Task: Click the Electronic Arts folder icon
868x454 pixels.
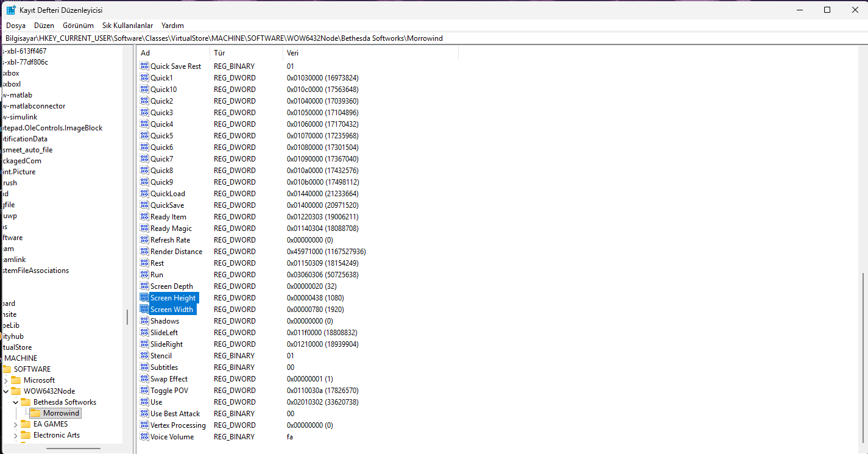Action: tap(26, 434)
